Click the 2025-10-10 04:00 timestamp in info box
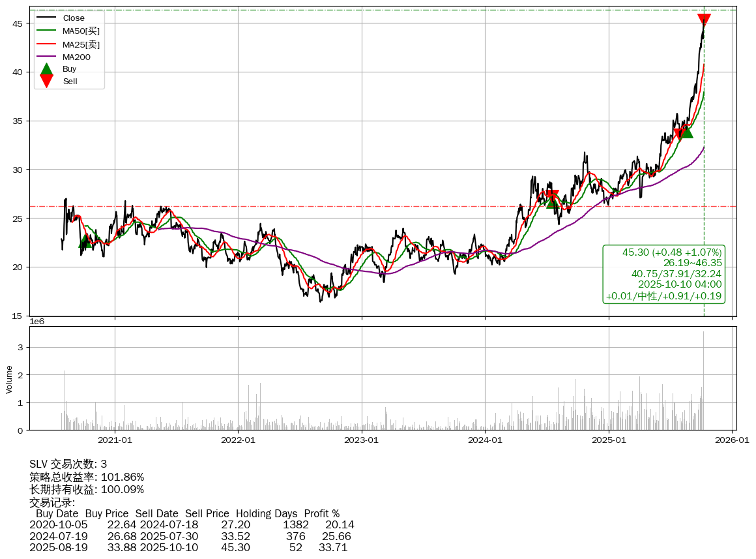Screen dimensions: 756x559 tap(679, 284)
